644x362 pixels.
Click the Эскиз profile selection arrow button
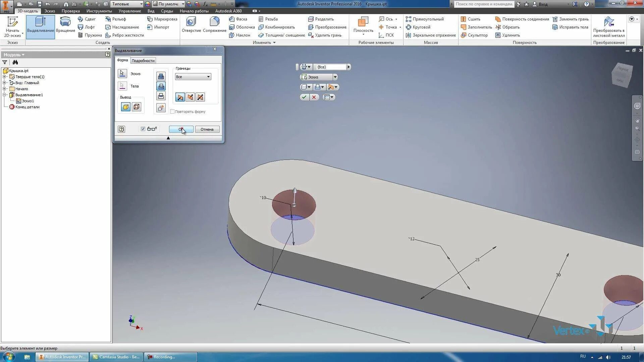[x=122, y=73]
